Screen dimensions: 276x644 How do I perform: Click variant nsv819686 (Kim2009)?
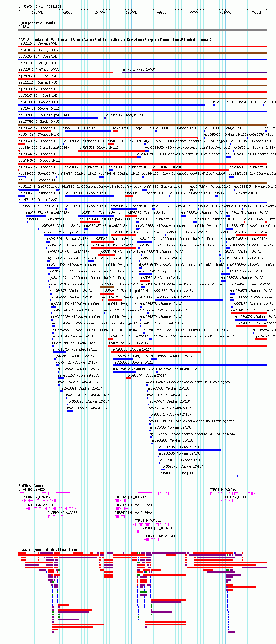point(125,141)
